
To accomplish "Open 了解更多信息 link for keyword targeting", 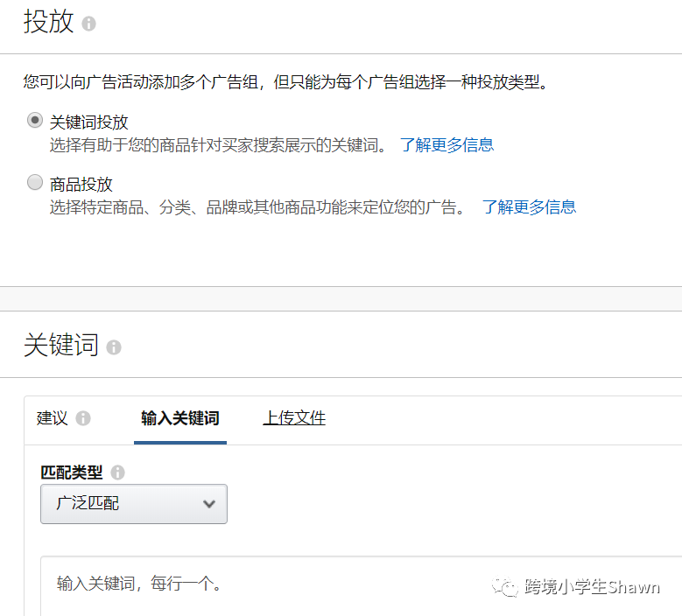I will point(446,145).
